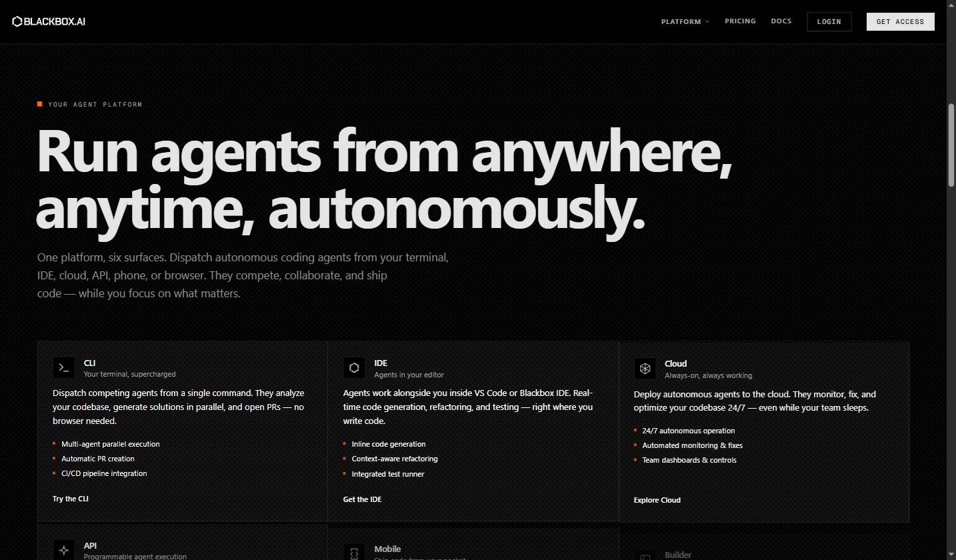Expand the Platform menu chevron

[707, 21]
